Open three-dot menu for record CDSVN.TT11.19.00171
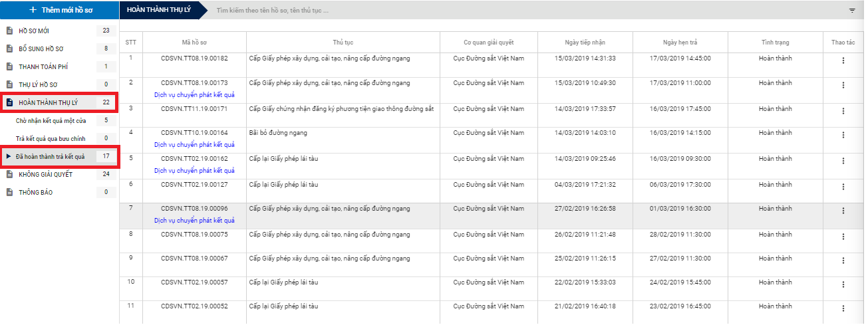Image resolution: width=868 pixels, height=325 pixels. [843, 110]
